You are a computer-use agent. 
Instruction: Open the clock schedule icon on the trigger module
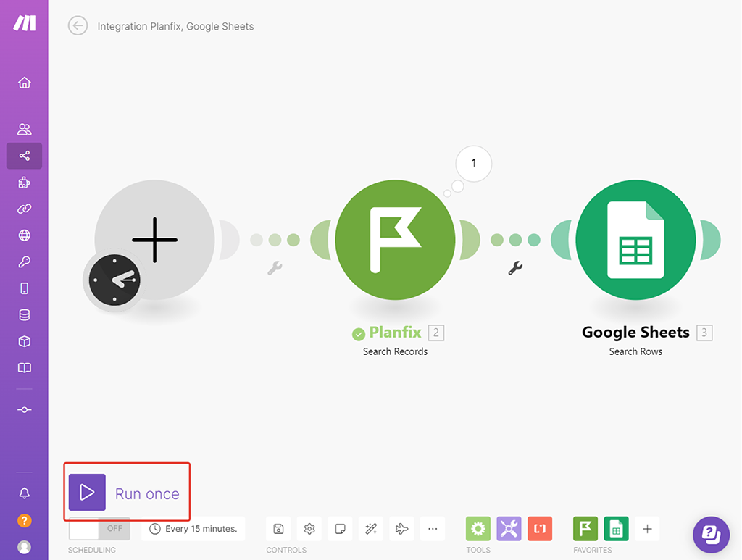click(114, 280)
